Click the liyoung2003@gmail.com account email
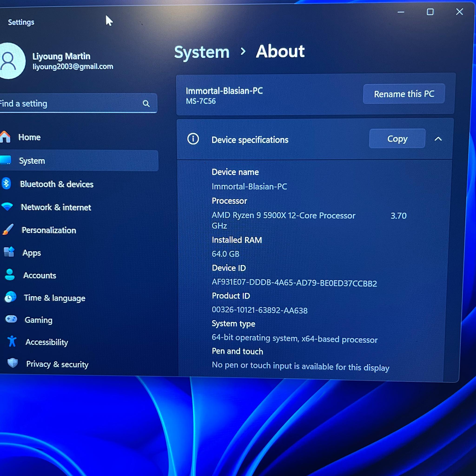This screenshot has width=476, height=476. pyautogui.click(x=73, y=66)
